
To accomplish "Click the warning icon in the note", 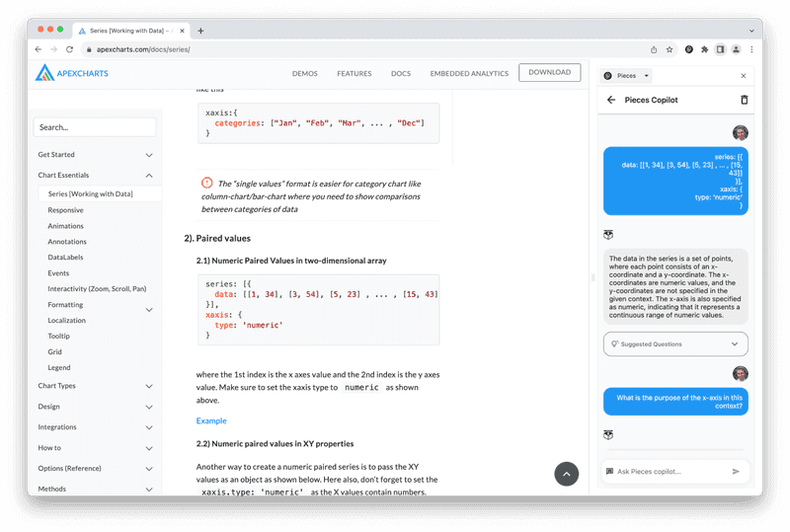I will click(x=206, y=183).
